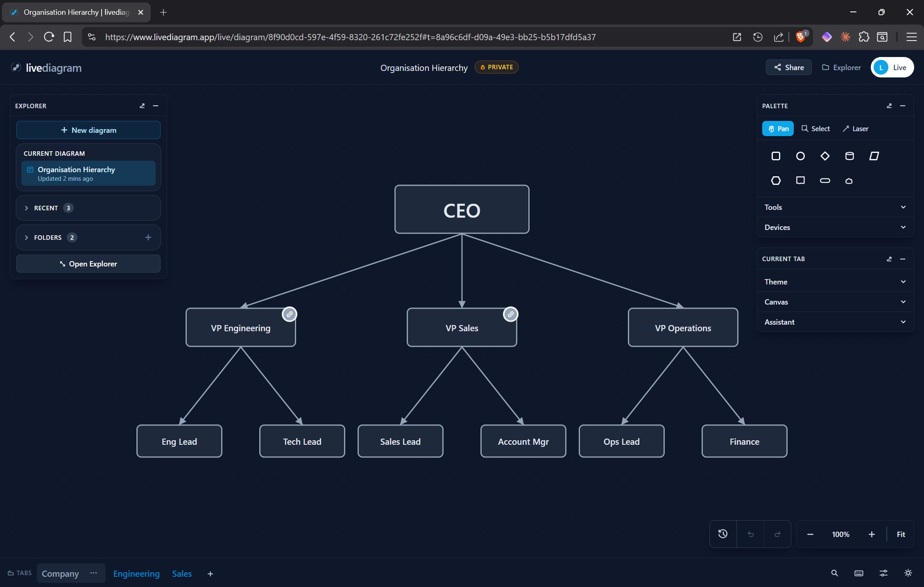Open Company tab options ellipsis
Screen dimensions: 924x587
[x=94, y=573]
